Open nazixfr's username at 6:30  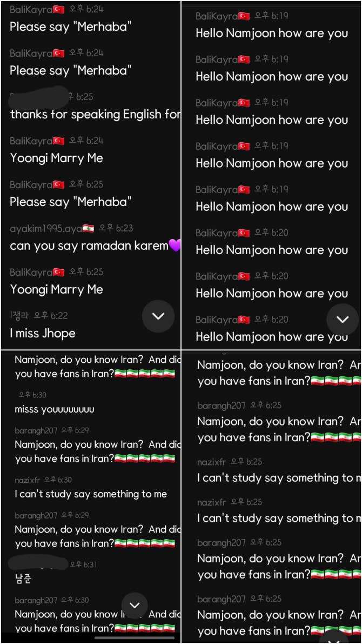pos(28,480)
